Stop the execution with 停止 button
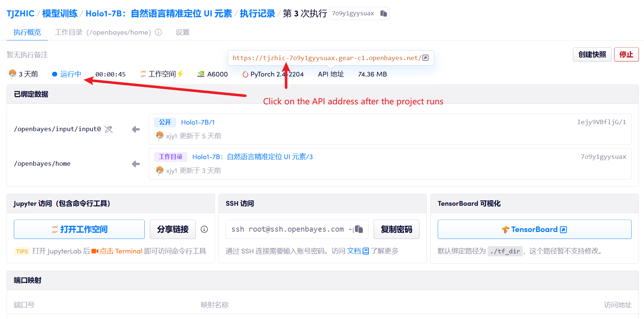Screen dimensions: 644x319 [626, 55]
